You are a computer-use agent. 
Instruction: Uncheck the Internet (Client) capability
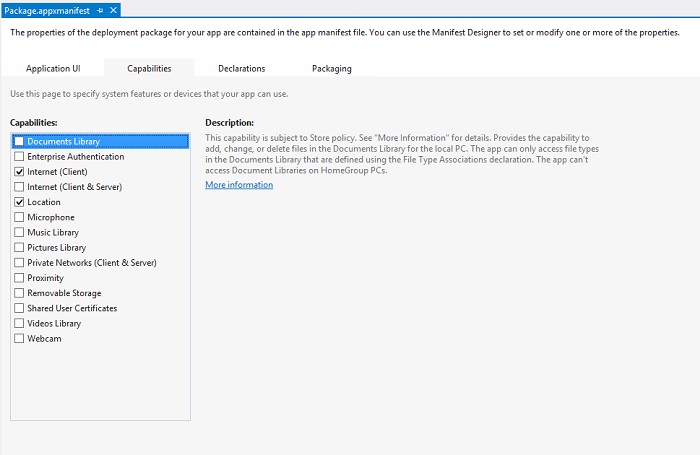(x=19, y=172)
